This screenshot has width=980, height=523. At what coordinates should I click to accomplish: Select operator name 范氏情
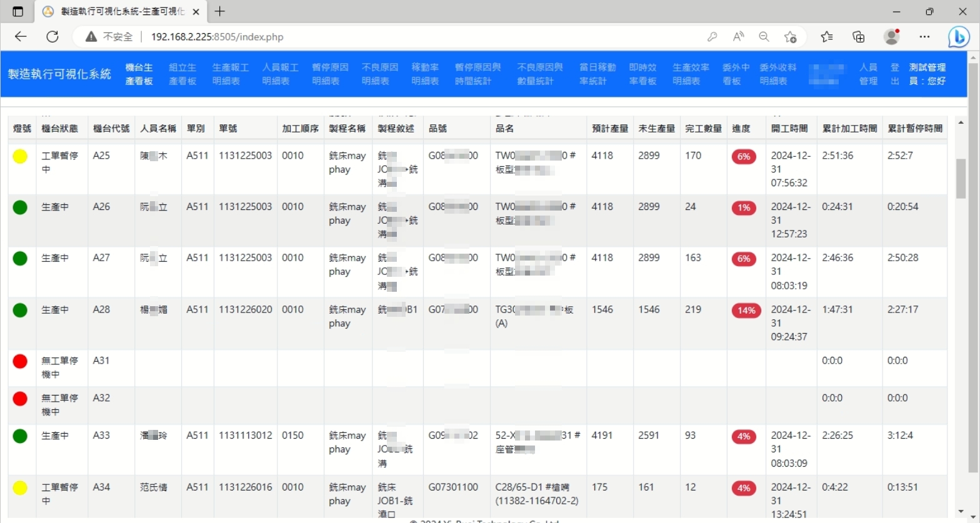154,487
